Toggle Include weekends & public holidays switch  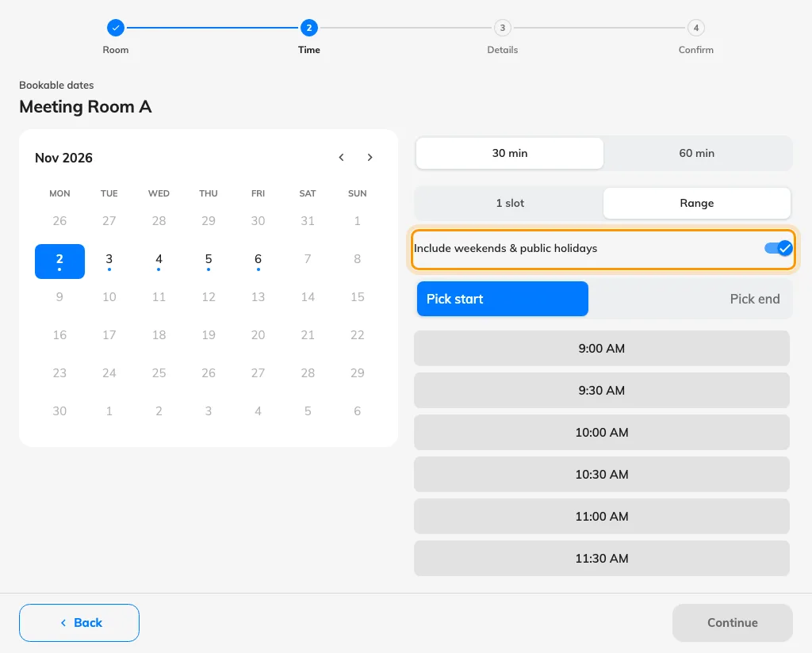778,248
